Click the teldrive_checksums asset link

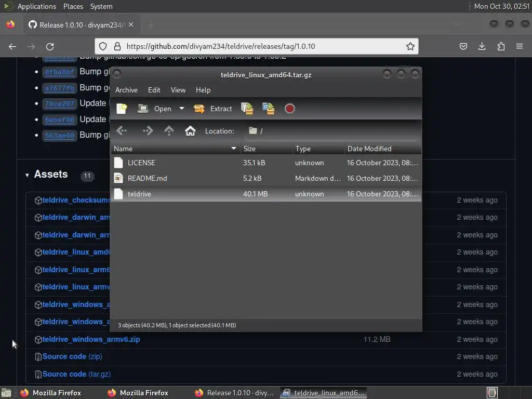[76, 200]
